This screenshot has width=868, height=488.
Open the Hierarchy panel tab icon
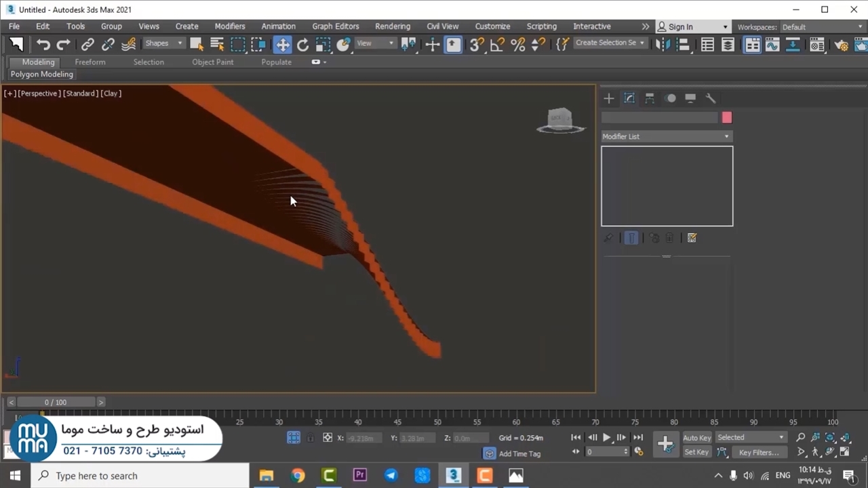point(650,98)
